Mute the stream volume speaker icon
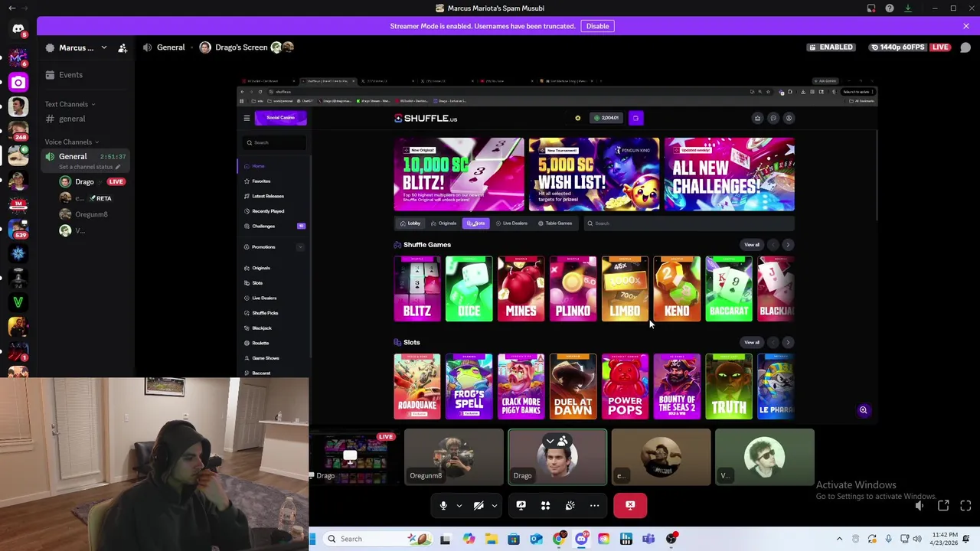Screen dimensions: 980x551 pyautogui.click(x=920, y=506)
